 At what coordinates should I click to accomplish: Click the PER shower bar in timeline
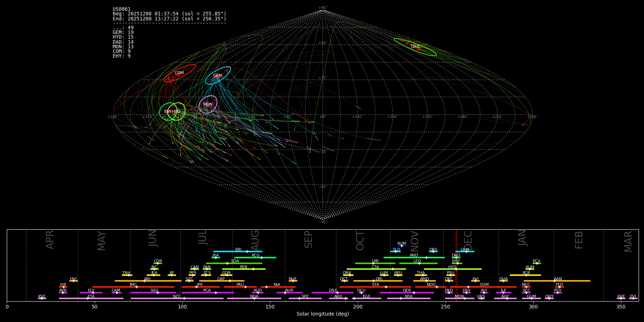click(244, 269)
